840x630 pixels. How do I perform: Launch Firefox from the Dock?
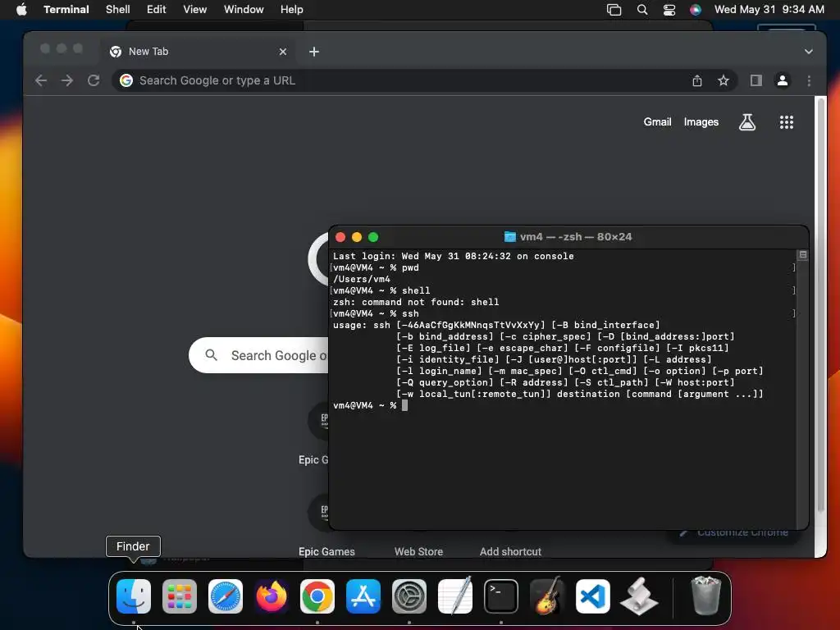point(271,596)
